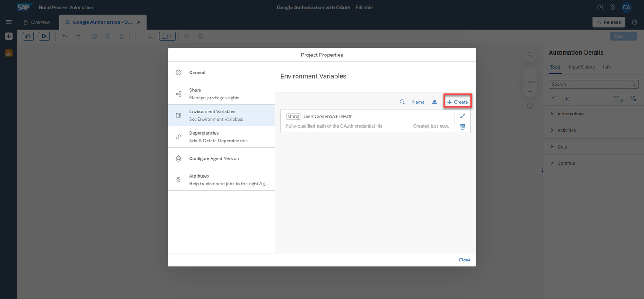The image size is (644, 299).
Task: Open the General properties section
Action: tap(221, 73)
